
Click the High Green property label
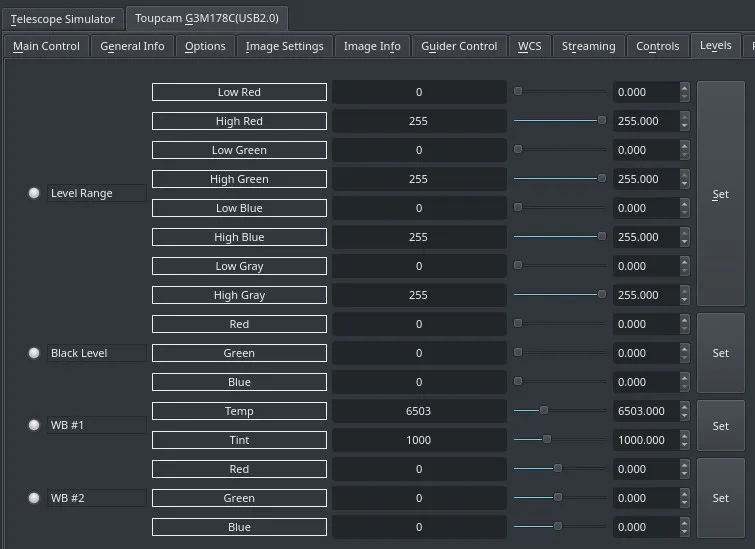[239, 179]
